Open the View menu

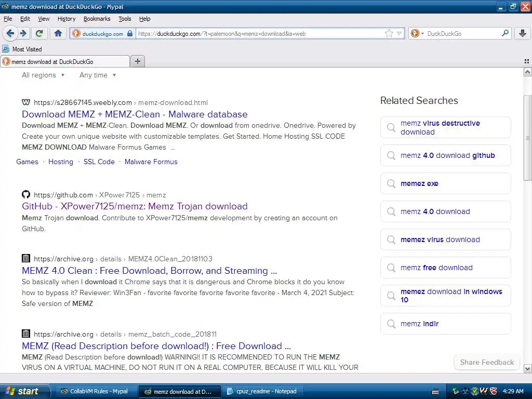tap(44, 19)
